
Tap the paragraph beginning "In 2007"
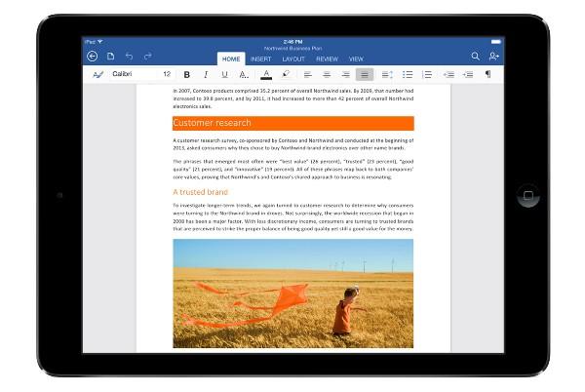tap(292, 98)
